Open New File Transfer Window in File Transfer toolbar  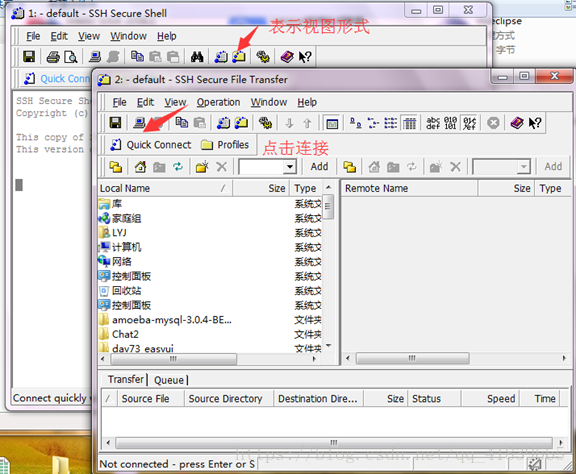(x=241, y=123)
